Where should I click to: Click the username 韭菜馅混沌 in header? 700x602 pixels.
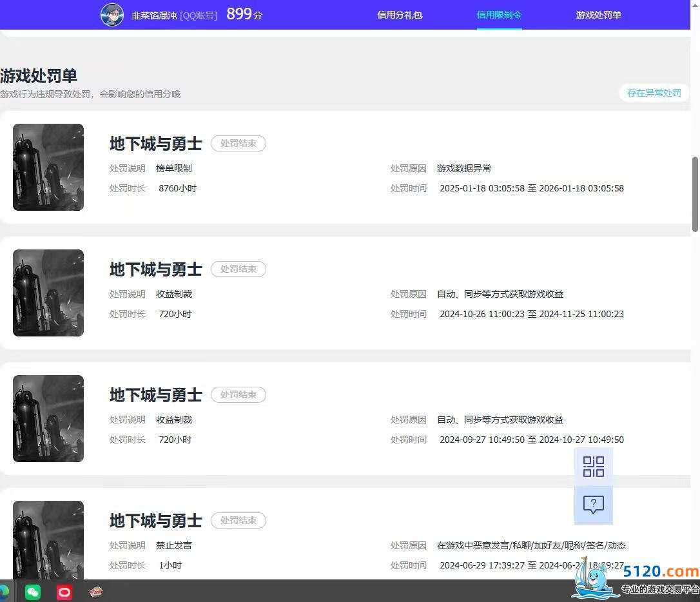154,15
